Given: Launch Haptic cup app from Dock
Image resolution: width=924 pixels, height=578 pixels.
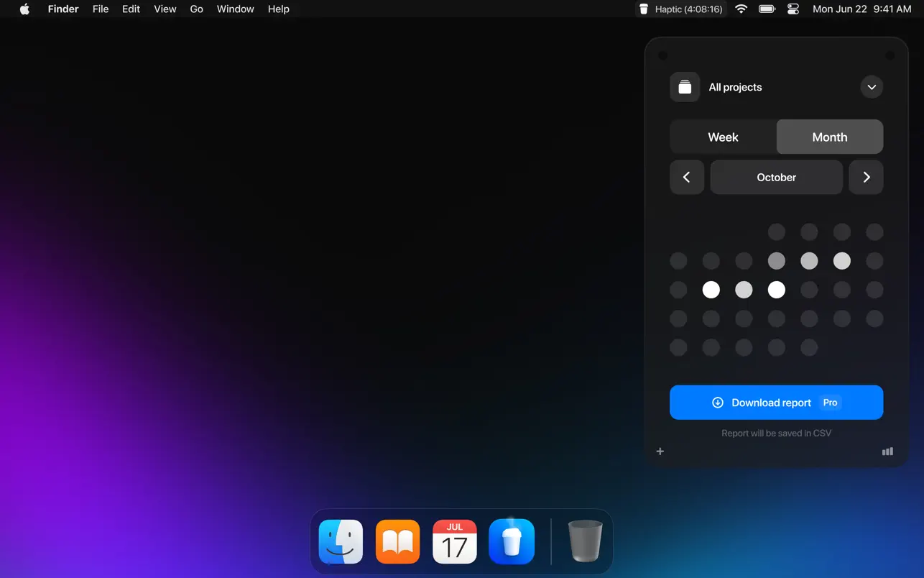Looking at the screenshot, I should 512,541.
